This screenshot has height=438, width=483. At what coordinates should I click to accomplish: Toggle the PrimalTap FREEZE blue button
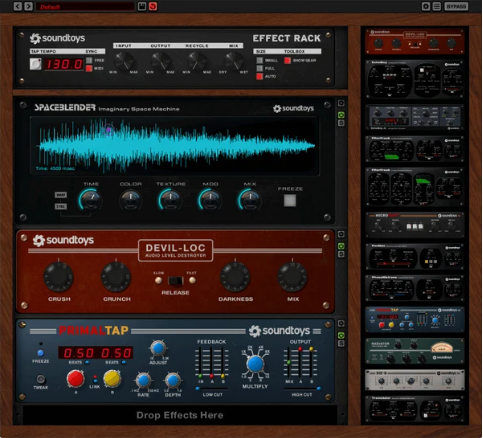pos(41,353)
